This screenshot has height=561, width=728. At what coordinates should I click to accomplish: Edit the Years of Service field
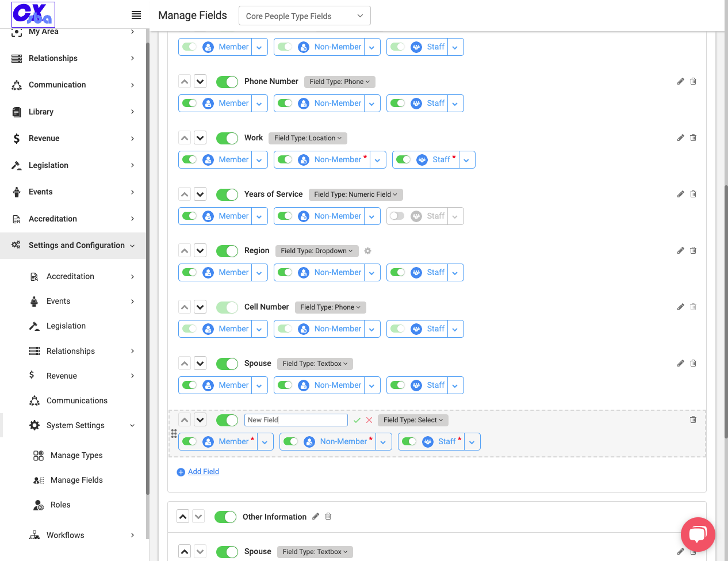(680, 194)
